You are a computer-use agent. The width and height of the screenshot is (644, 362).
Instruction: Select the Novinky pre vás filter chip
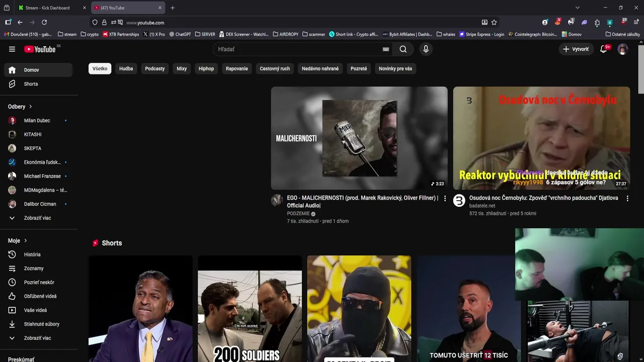click(395, 68)
